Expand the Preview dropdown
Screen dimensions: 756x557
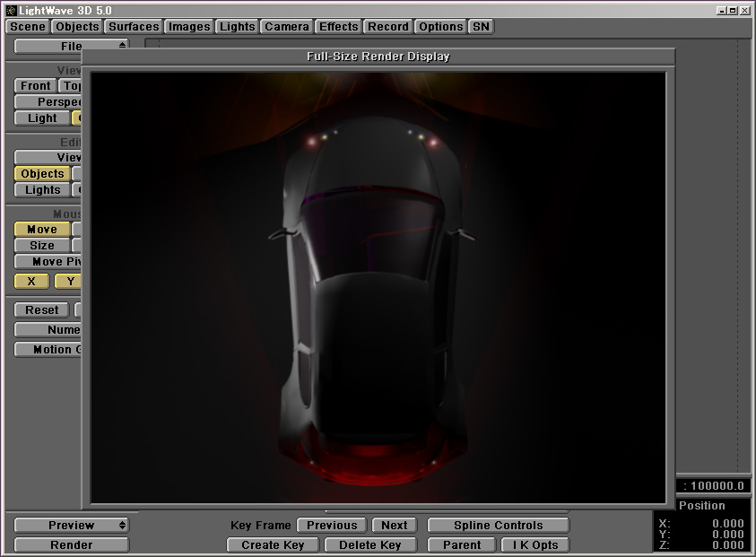click(x=72, y=526)
